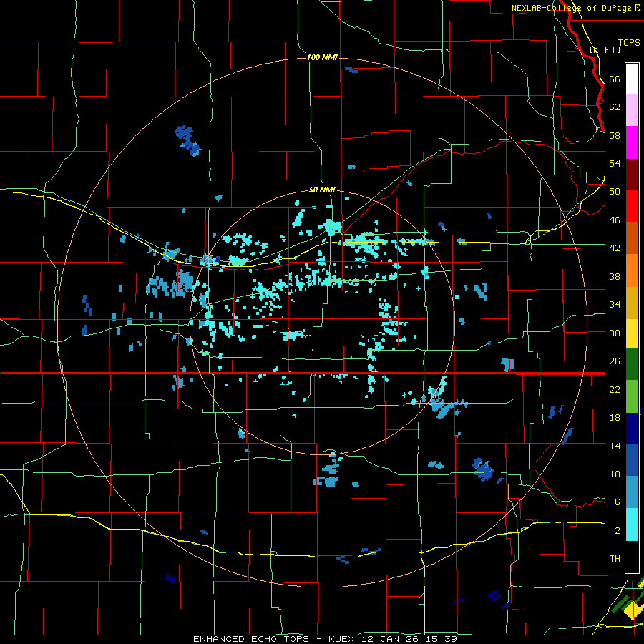644x644 pixels.
Task: Click the 42 legend value
Action: (615, 248)
